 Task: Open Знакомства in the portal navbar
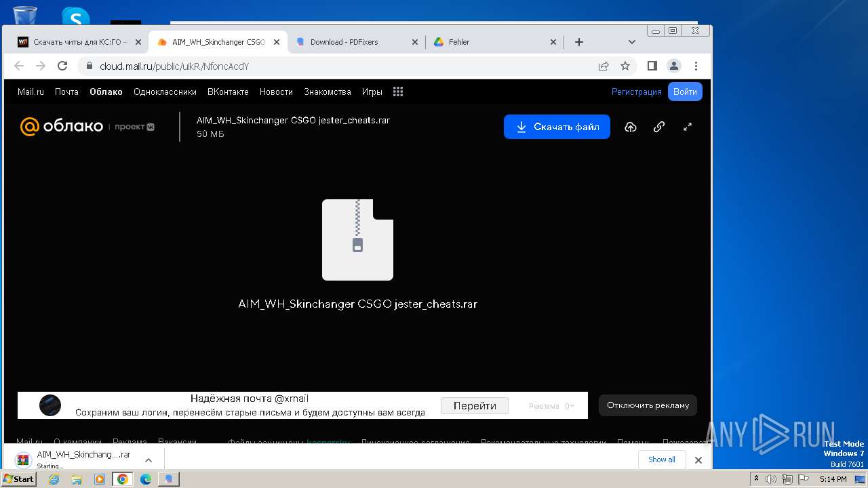tap(328, 91)
